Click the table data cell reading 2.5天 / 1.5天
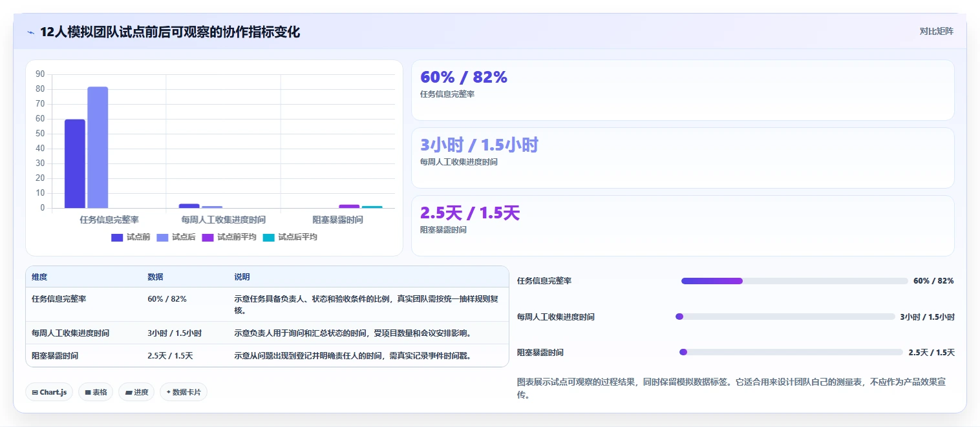This screenshot has width=980, height=427. tap(170, 356)
